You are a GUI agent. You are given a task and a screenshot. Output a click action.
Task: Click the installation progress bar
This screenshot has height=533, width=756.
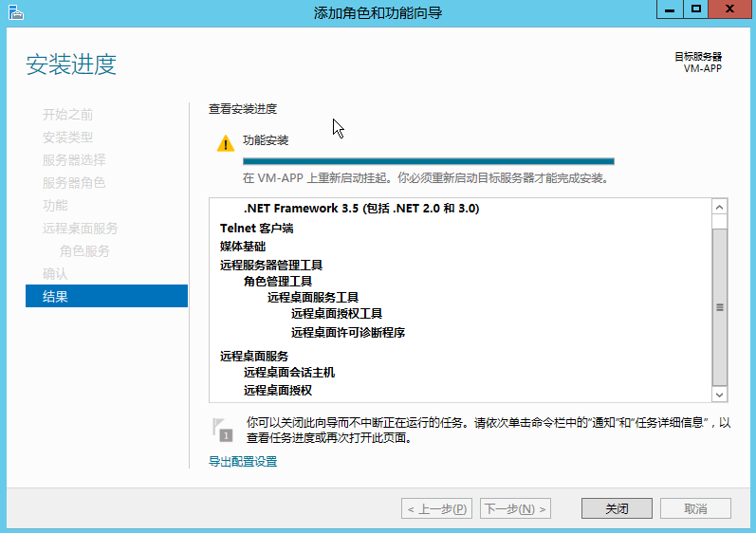tap(428, 161)
